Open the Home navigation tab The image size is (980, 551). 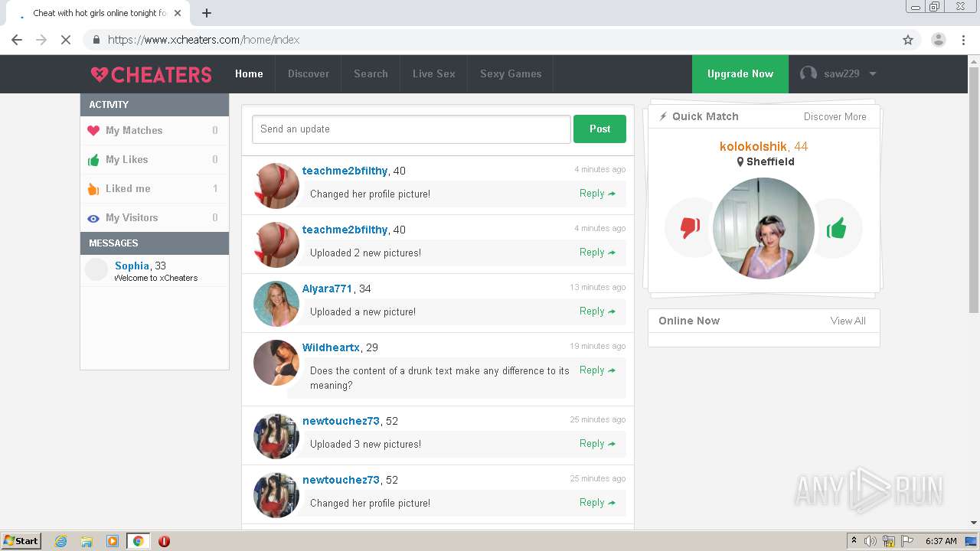(x=249, y=74)
